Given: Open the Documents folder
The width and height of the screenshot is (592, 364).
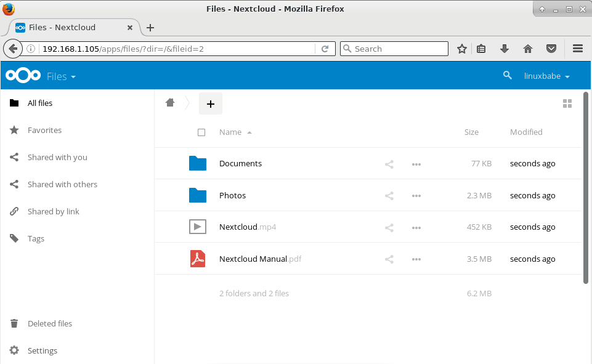Looking at the screenshot, I should [x=240, y=163].
